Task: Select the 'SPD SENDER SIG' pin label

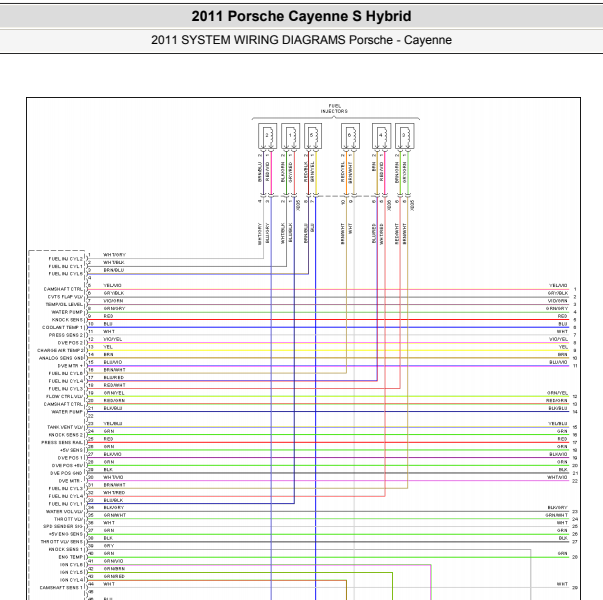Action: 63,526
